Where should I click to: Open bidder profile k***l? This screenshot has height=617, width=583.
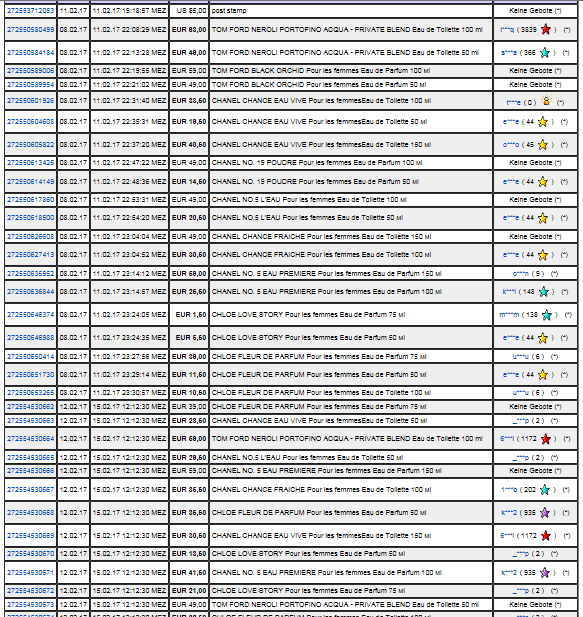coord(509,292)
